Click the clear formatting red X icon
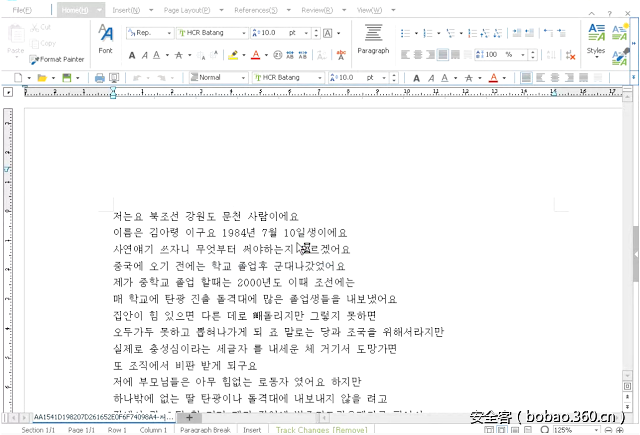The image size is (640, 435). [570, 55]
